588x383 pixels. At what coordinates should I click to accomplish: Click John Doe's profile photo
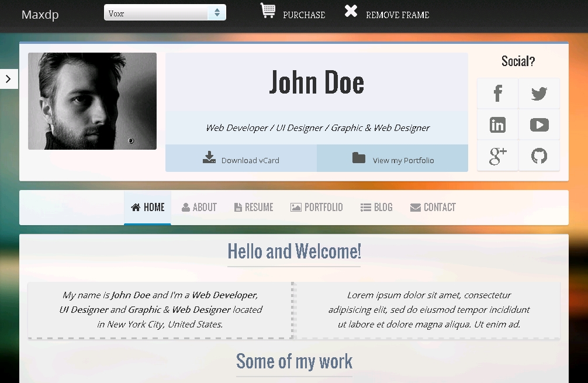[x=92, y=101]
